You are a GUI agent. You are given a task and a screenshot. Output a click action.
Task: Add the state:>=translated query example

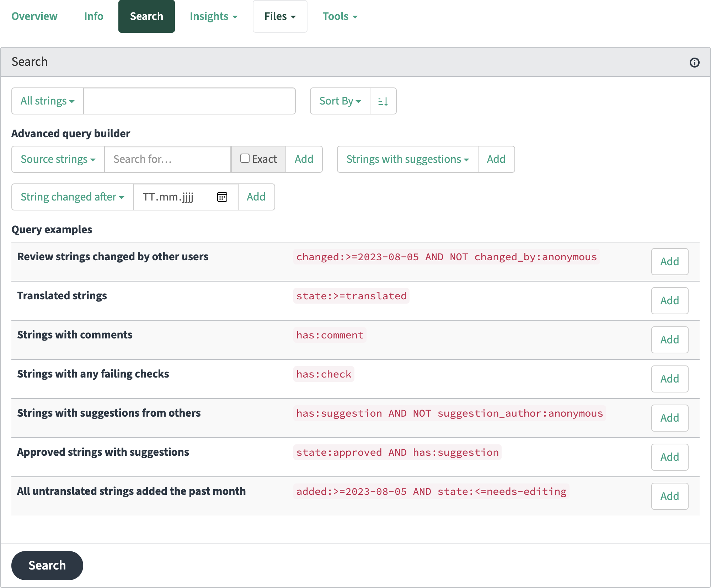670,301
